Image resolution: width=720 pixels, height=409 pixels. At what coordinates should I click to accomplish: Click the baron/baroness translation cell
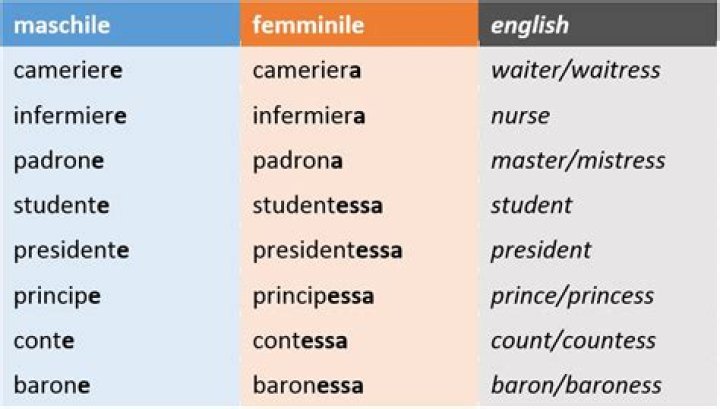point(575,385)
